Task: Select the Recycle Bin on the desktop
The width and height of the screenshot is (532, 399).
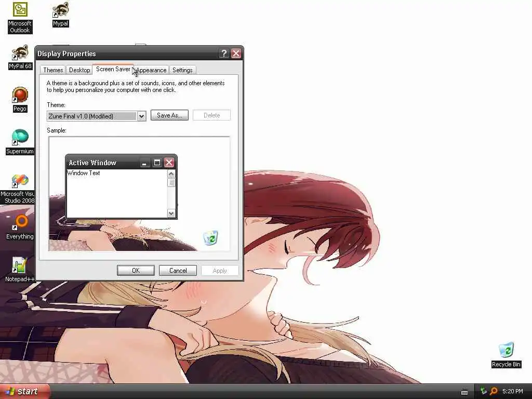Action: coord(506,355)
